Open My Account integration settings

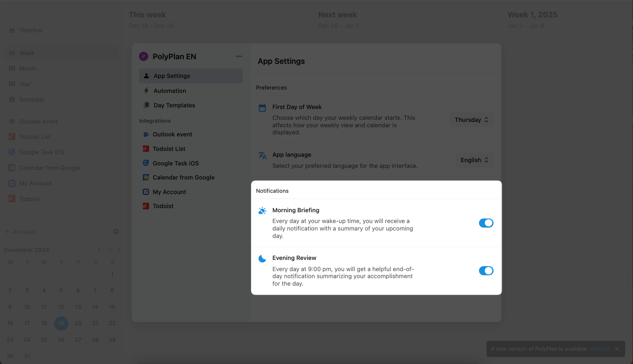pyautogui.click(x=169, y=192)
